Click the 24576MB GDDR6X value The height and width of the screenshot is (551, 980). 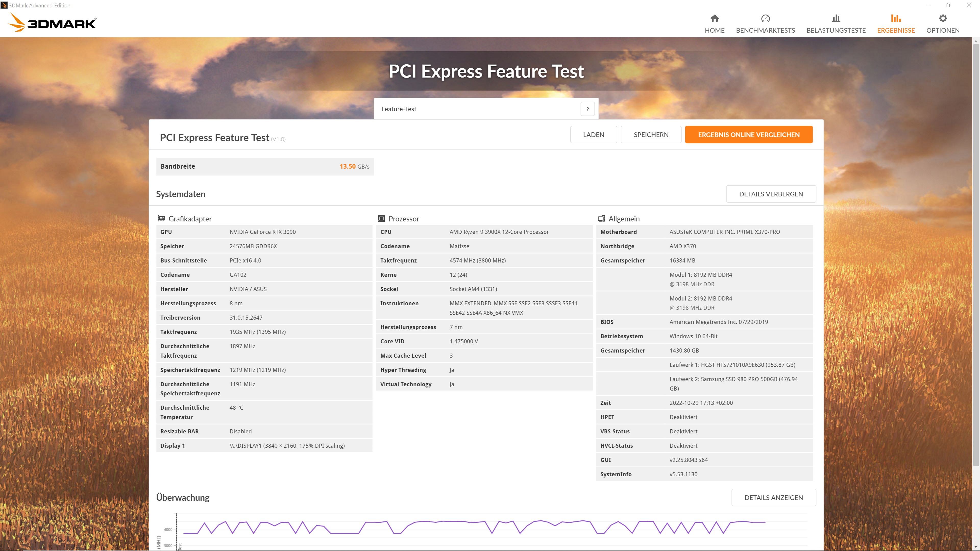tap(253, 246)
